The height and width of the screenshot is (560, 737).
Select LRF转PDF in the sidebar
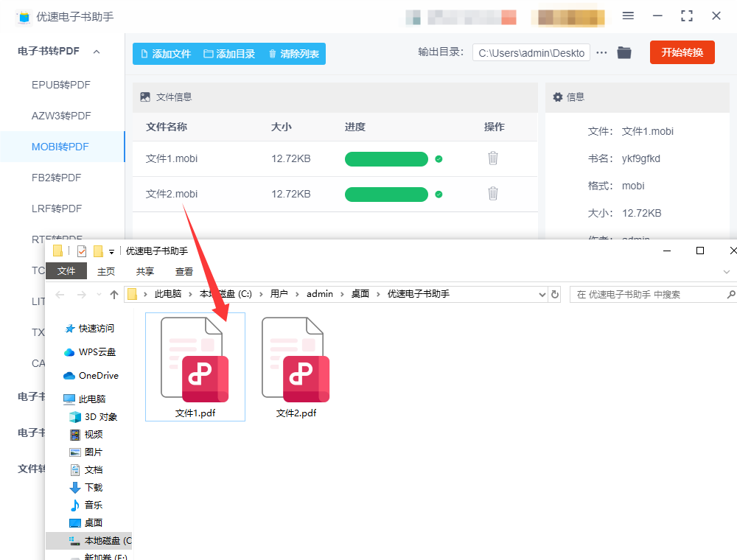click(57, 209)
